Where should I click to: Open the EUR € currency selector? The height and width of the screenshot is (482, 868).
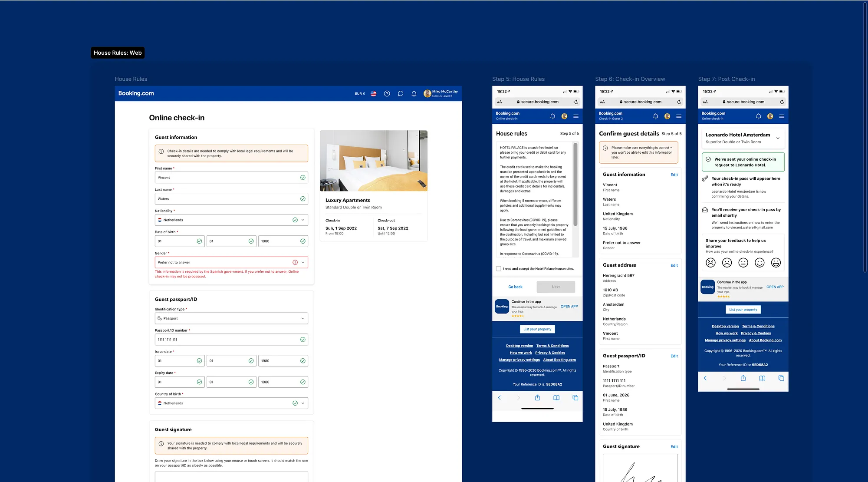(x=360, y=93)
